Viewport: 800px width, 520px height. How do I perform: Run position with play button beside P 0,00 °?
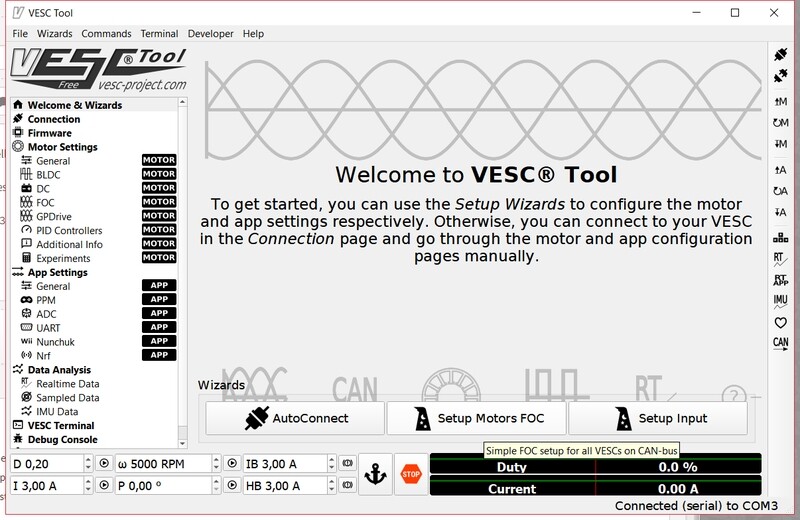click(232, 485)
